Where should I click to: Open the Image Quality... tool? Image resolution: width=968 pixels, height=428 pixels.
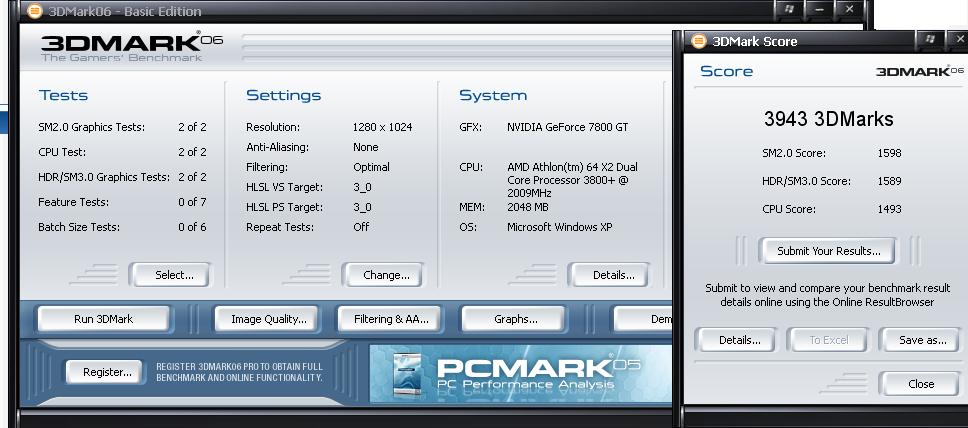tap(267, 319)
